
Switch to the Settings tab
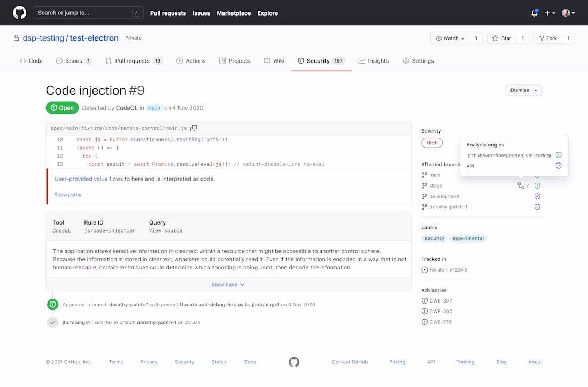point(418,61)
